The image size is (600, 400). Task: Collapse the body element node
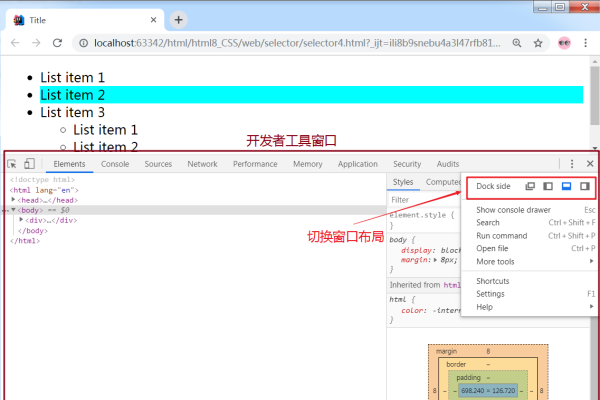(x=14, y=210)
